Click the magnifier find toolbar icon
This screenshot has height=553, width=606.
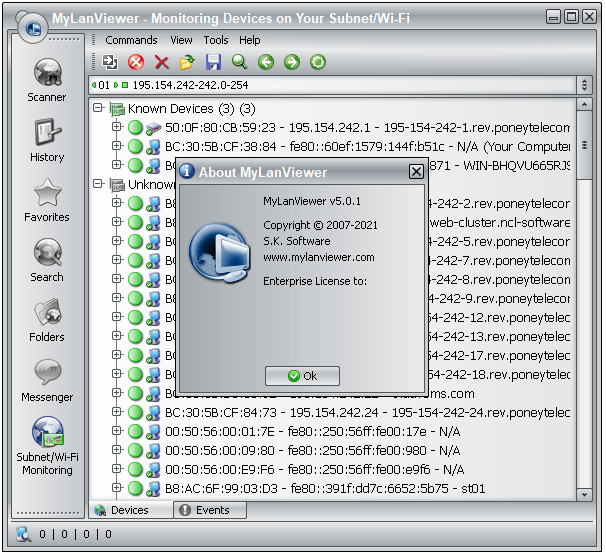[x=240, y=62]
